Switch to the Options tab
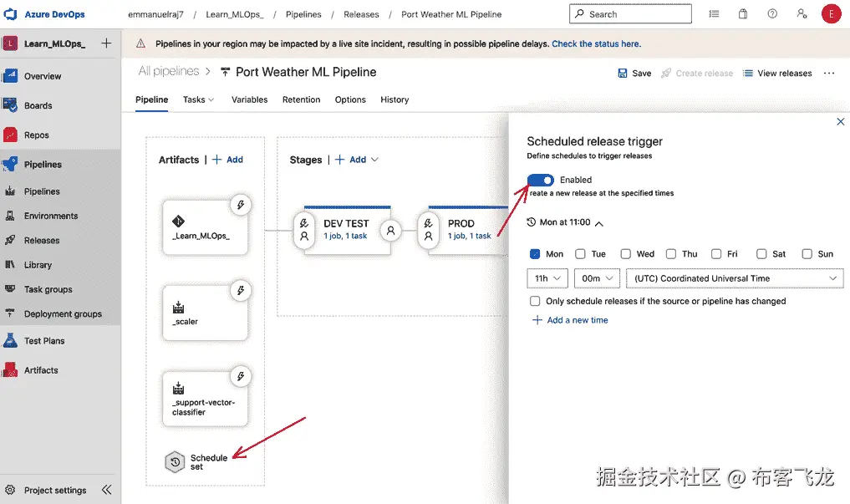The image size is (850, 504). click(x=350, y=99)
